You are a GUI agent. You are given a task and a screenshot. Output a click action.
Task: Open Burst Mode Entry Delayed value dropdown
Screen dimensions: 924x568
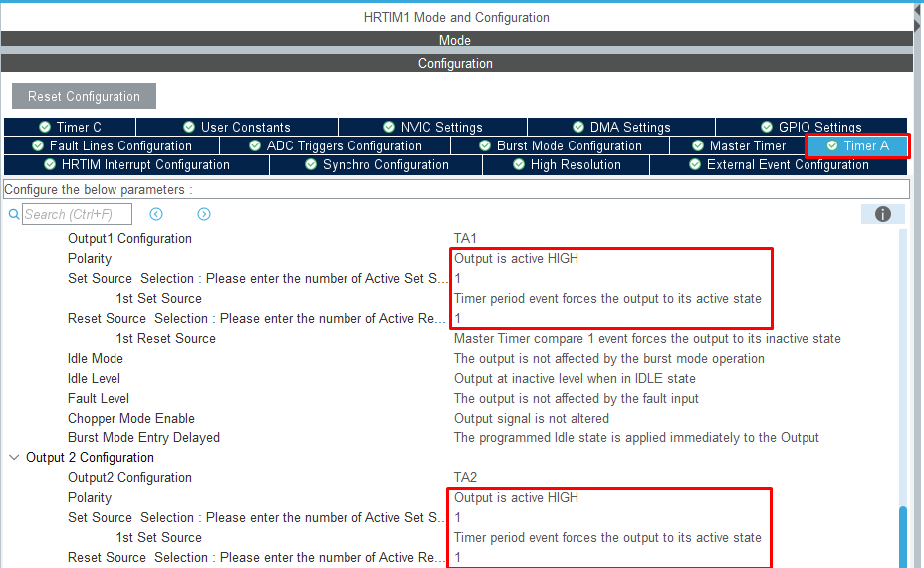[x=636, y=437]
